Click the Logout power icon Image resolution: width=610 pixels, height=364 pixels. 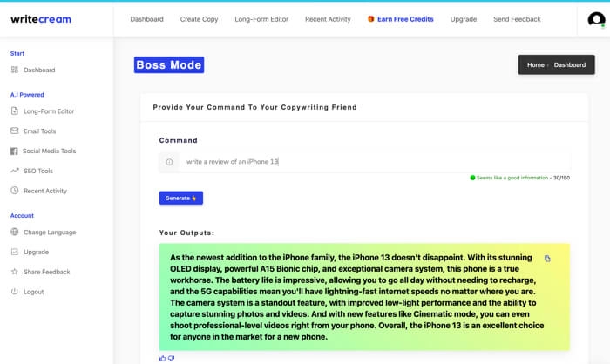(x=15, y=291)
